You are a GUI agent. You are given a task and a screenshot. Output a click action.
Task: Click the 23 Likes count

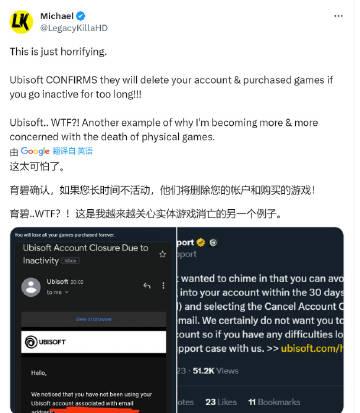point(221,402)
